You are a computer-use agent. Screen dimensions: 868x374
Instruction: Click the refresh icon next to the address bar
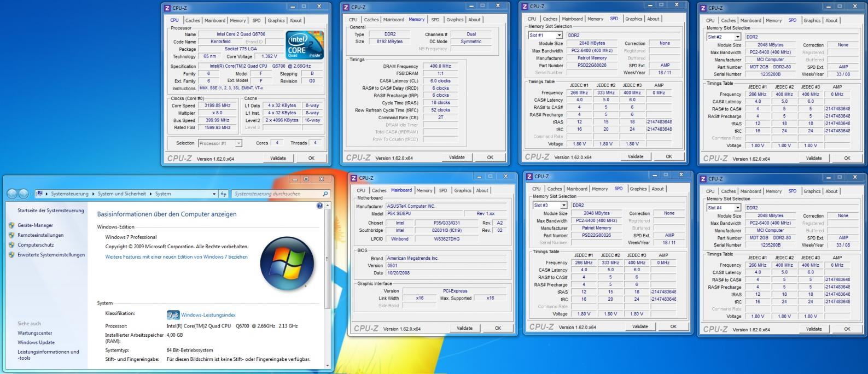[223, 194]
